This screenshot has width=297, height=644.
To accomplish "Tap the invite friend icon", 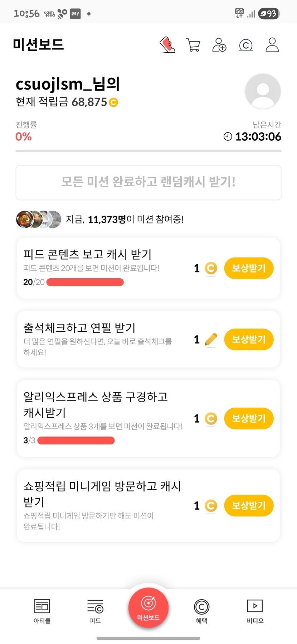I will [x=219, y=45].
